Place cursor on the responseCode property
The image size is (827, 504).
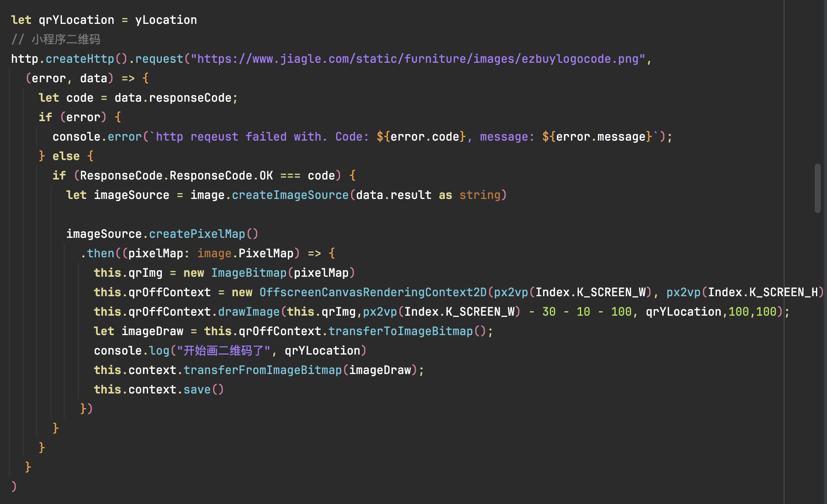190,98
